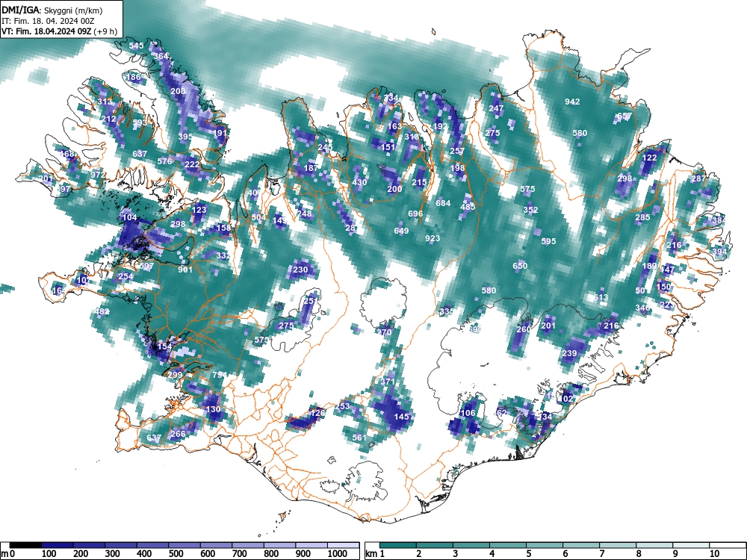Click the visibility value 394
Screen dimensions: 747x560
[x=719, y=252]
